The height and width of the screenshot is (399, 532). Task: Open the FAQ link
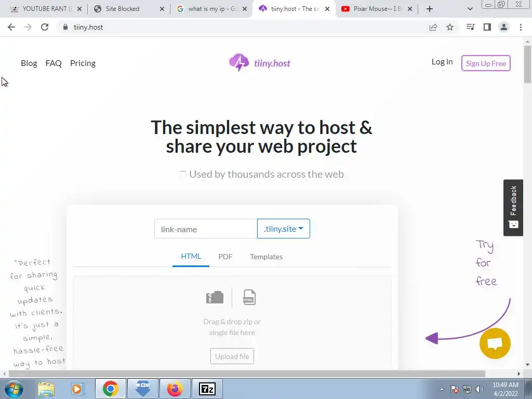(x=54, y=63)
